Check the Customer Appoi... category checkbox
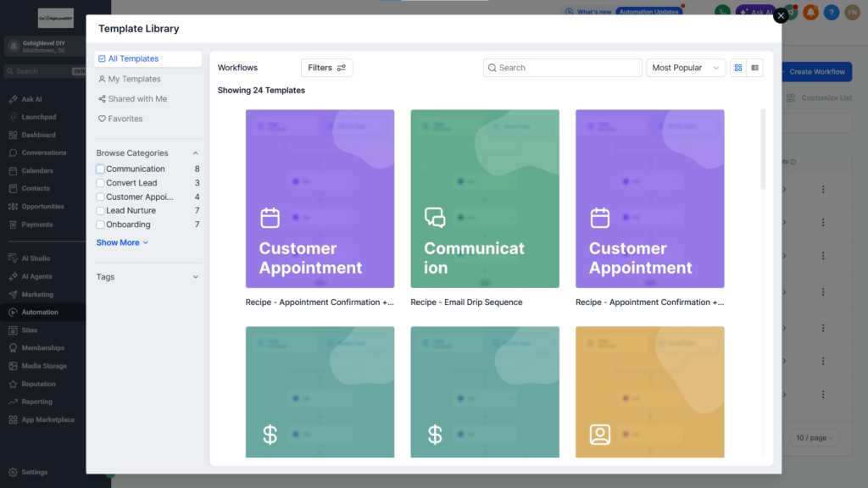 pyautogui.click(x=100, y=197)
